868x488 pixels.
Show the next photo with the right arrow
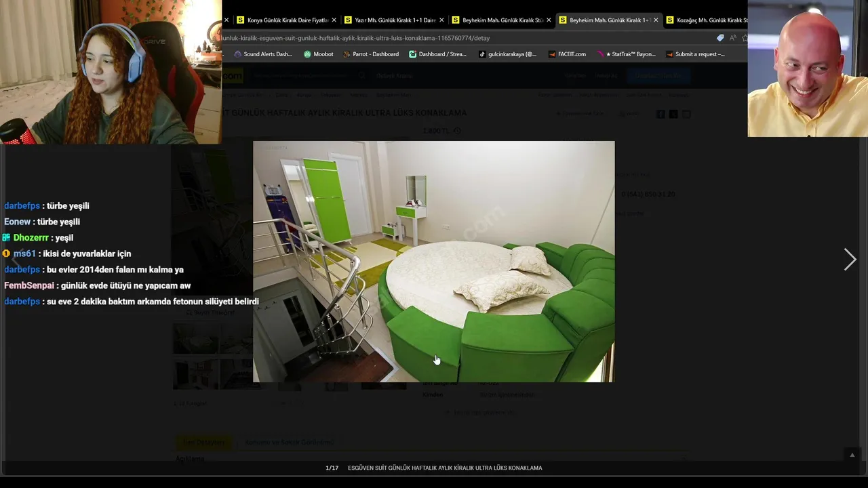850,259
